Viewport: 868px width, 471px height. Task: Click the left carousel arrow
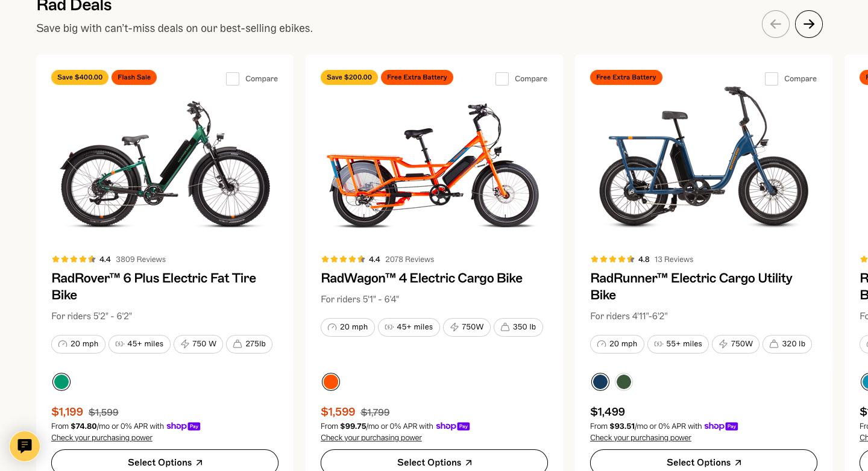pos(776,24)
